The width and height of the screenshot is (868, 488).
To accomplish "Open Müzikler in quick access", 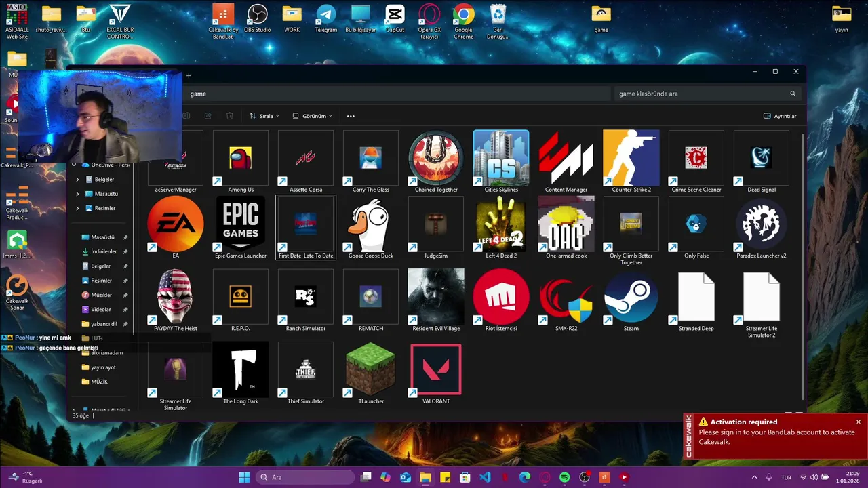I will (102, 295).
